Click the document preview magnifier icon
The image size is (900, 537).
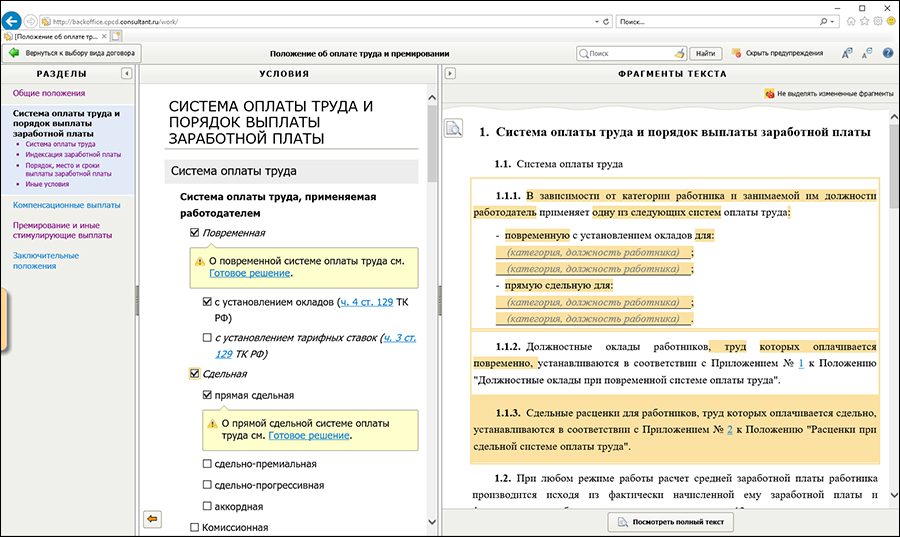click(454, 128)
